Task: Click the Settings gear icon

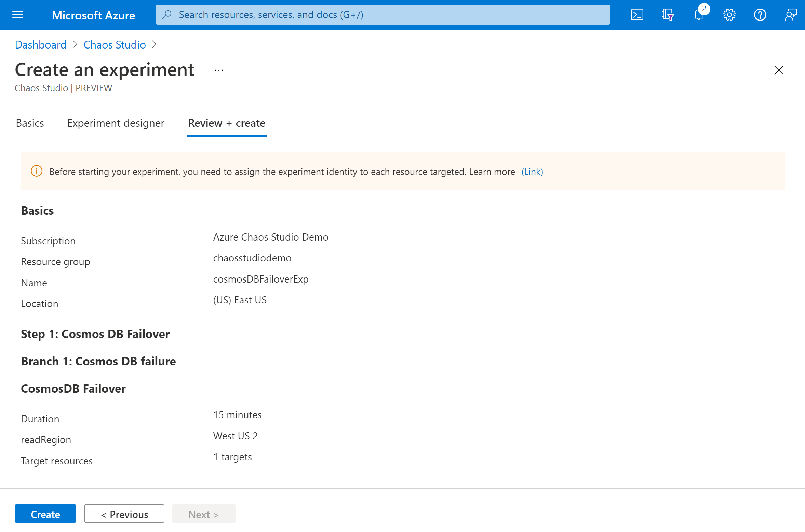Action: [x=728, y=15]
